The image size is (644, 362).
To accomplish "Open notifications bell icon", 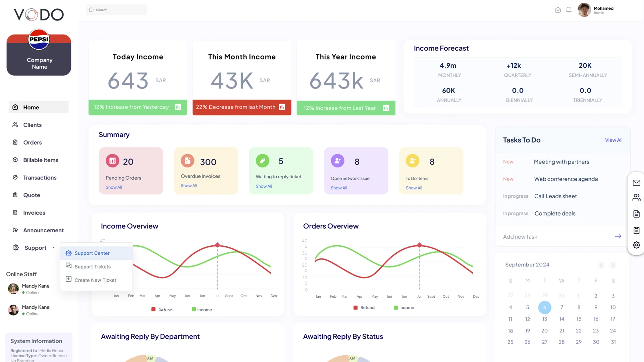I will pyautogui.click(x=569, y=10).
